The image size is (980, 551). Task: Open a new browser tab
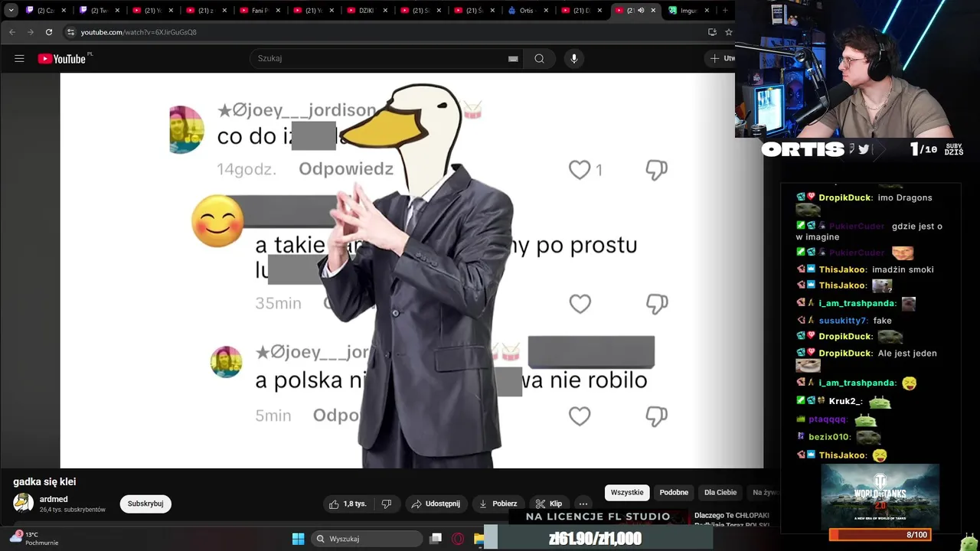pos(724,11)
